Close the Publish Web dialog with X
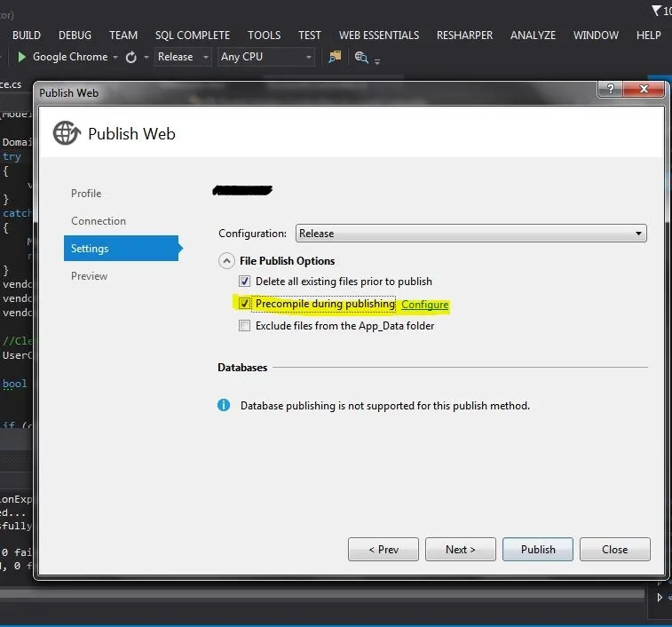The height and width of the screenshot is (627, 672). point(644,89)
